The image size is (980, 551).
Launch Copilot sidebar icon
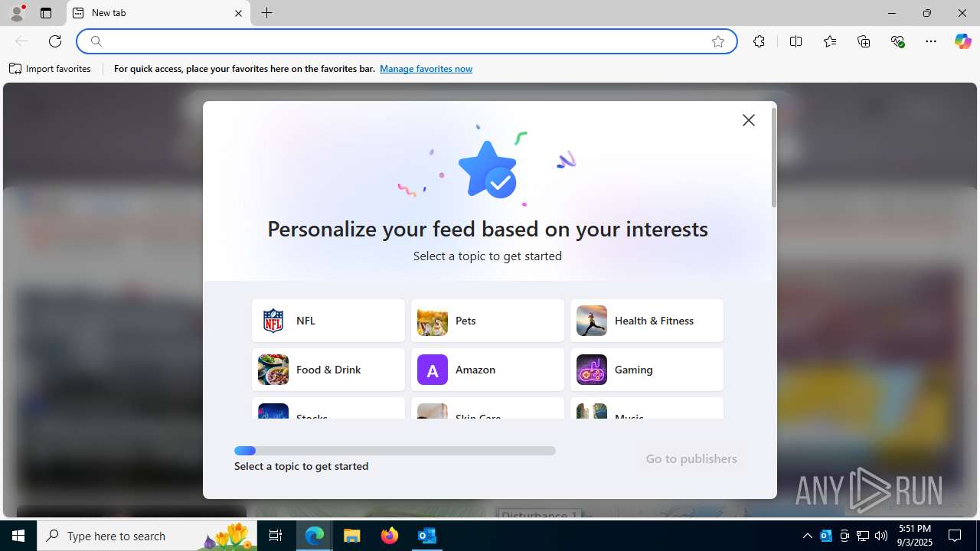pos(962,41)
